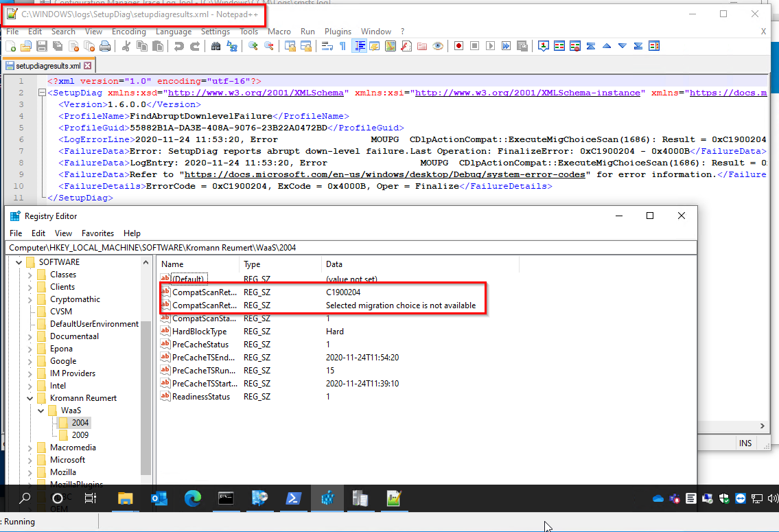Click the Name column header in Registry Editor

(198, 264)
